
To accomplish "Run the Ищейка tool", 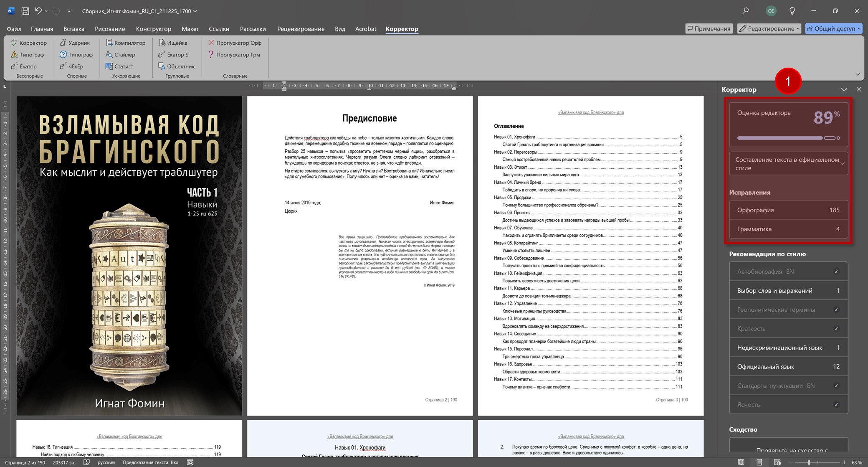I will pyautogui.click(x=173, y=43).
